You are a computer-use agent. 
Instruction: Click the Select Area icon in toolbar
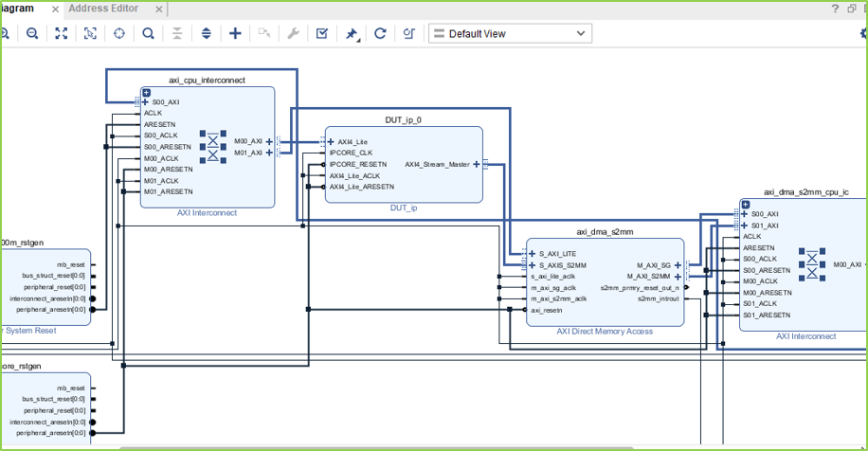point(91,33)
